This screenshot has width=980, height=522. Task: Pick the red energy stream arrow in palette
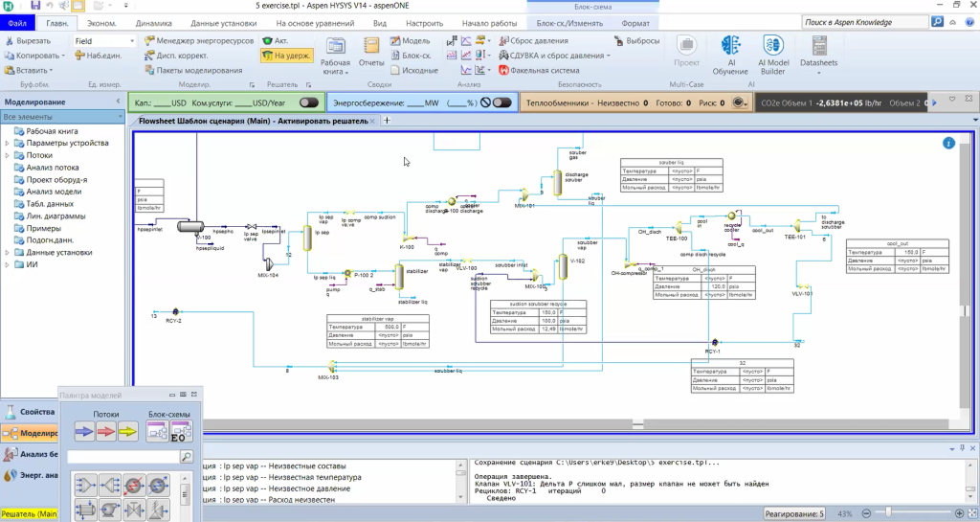click(x=104, y=432)
